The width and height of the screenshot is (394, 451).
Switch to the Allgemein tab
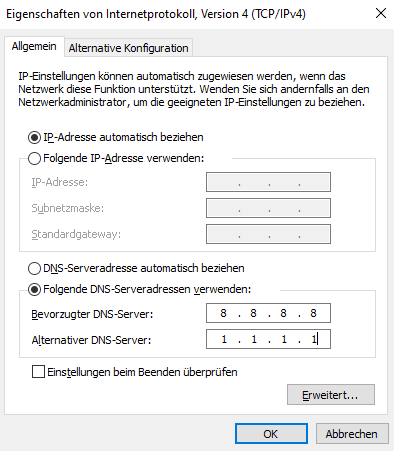pyautogui.click(x=34, y=46)
